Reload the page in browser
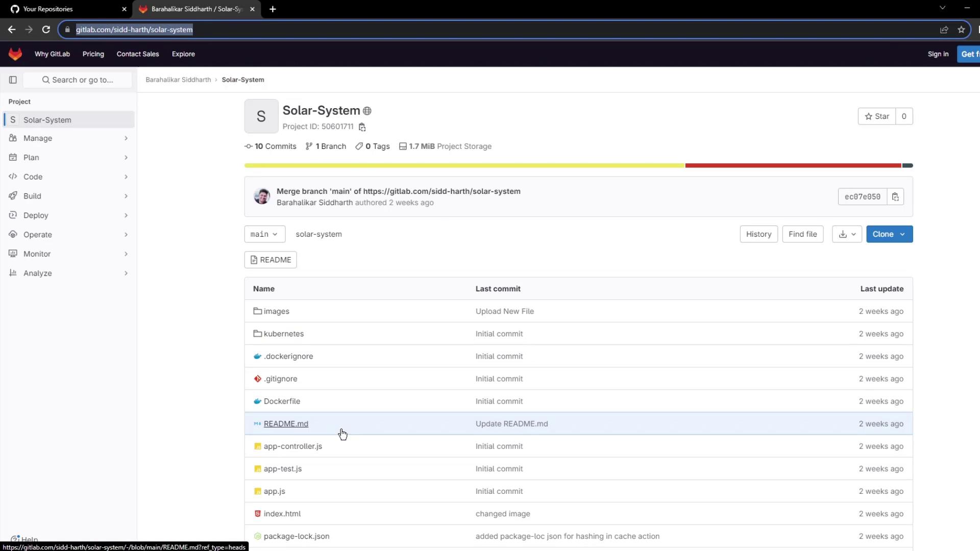980x551 pixels. click(x=46, y=30)
